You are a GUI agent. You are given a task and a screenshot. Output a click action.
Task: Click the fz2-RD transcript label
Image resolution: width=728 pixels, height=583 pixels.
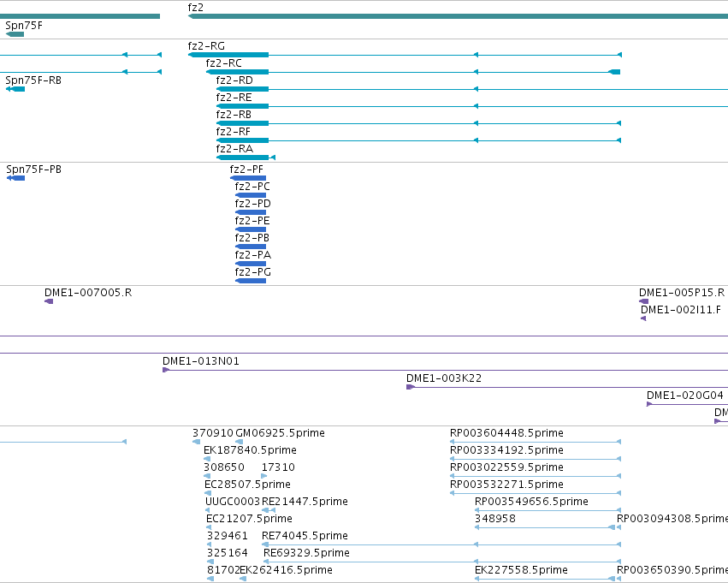click(234, 80)
